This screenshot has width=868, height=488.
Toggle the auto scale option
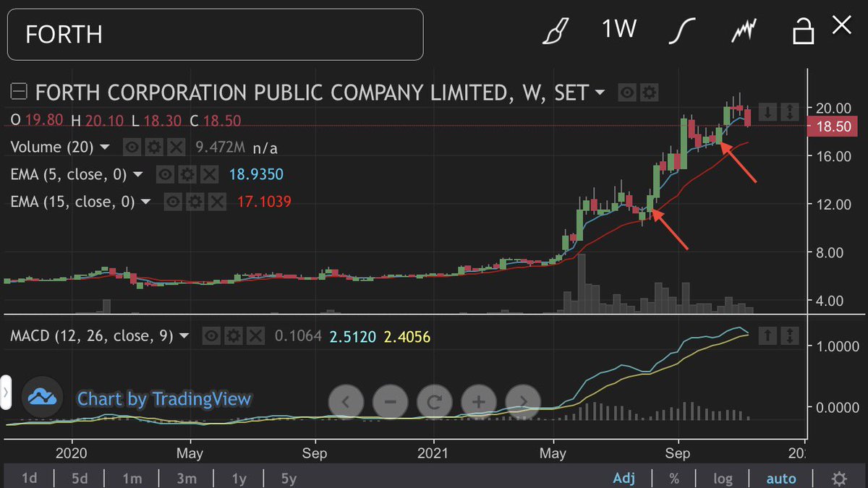(781, 478)
